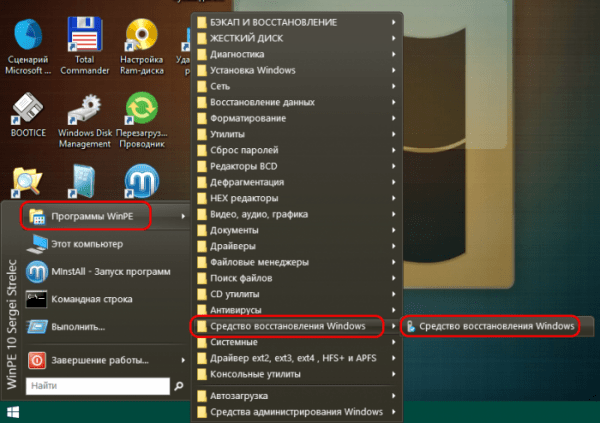The image size is (600, 423).
Task: Open the CD утилиты submenu
Action: (297, 294)
